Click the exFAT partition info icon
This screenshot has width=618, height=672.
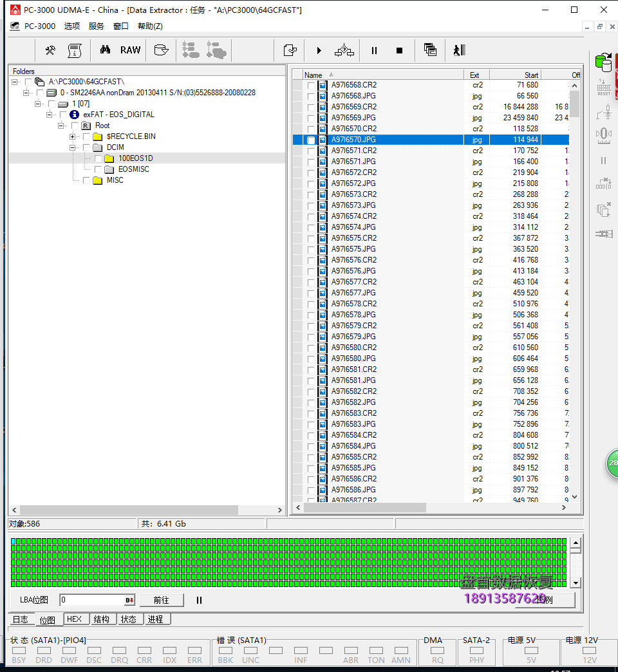(x=74, y=115)
